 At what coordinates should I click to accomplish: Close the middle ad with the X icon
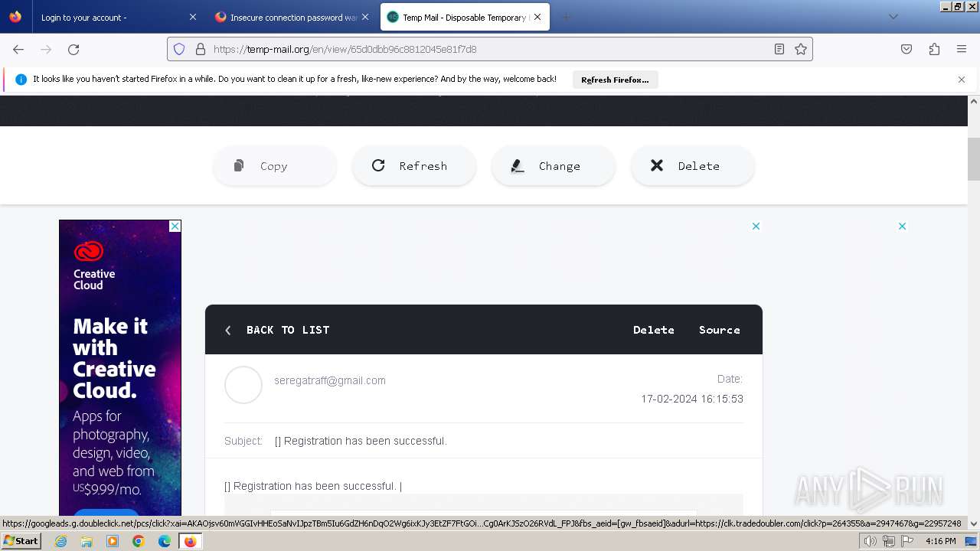pos(756,226)
